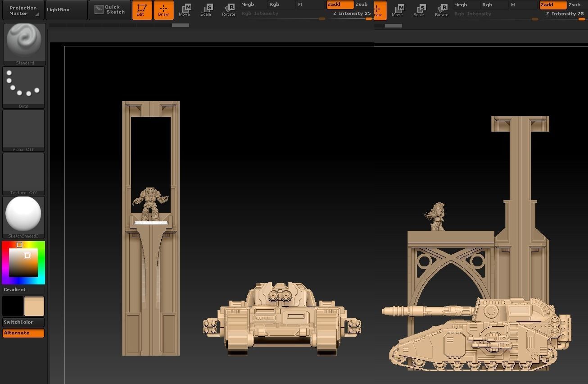Screen dimensions: 588x384
Task: Select the first Scale tool beside the Edit/Draw buttons
Action: tap(206, 10)
